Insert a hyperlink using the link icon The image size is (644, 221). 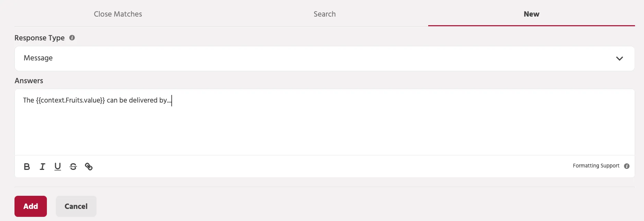(x=89, y=167)
